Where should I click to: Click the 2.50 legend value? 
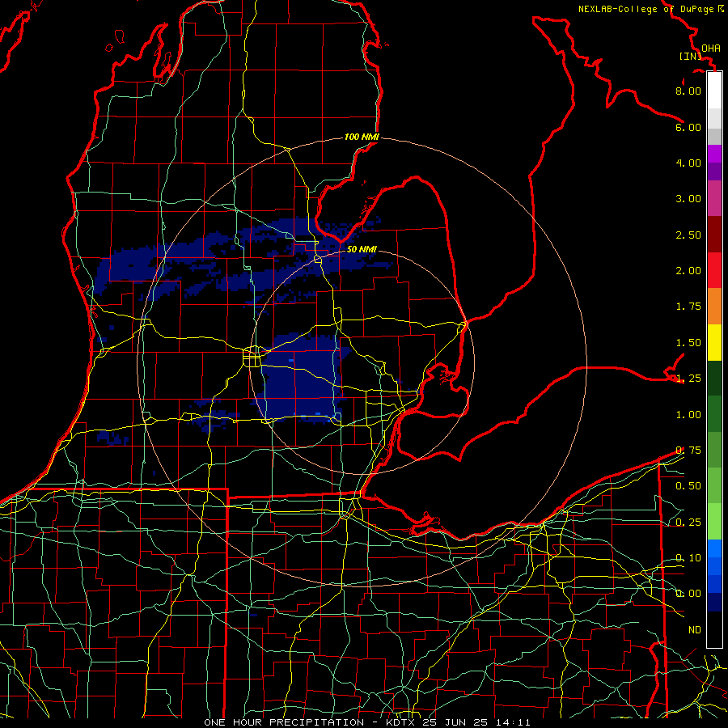click(688, 235)
